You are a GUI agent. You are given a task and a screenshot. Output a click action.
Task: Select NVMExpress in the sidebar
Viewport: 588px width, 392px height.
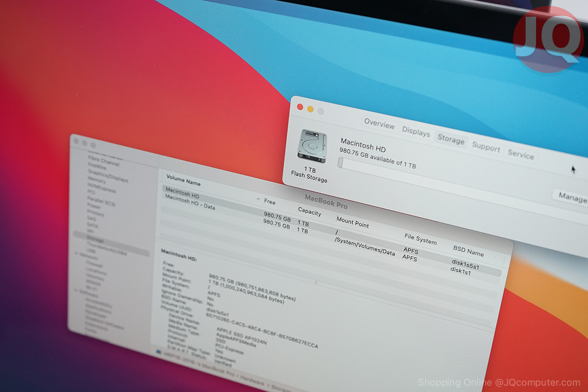(x=101, y=189)
